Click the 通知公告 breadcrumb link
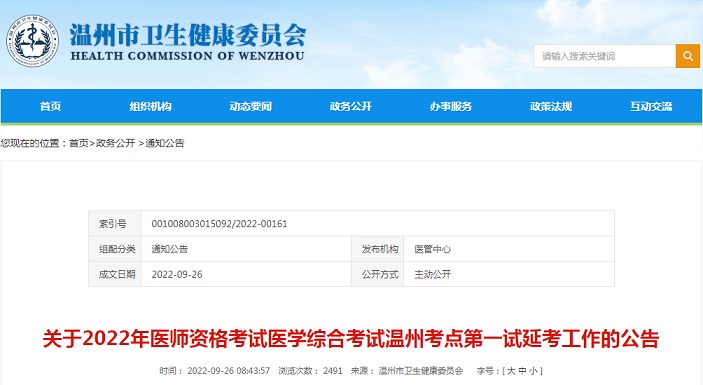This screenshot has height=385, width=703. [x=165, y=143]
